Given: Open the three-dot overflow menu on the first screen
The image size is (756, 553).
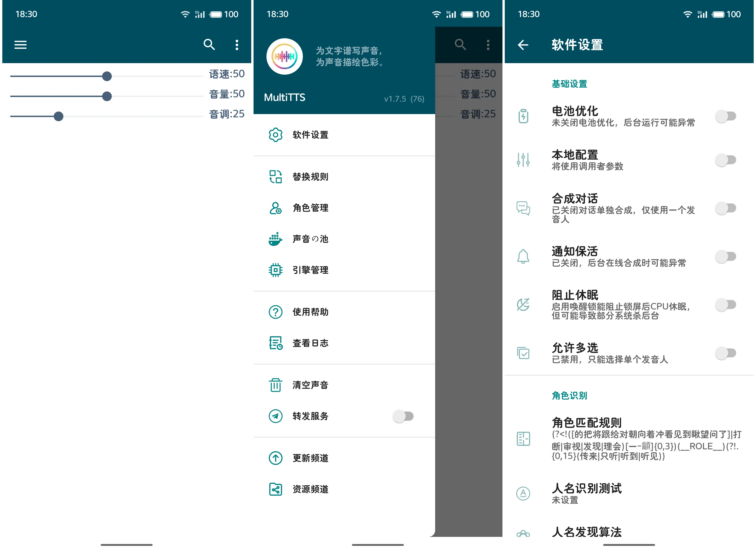Looking at the screenshot, I should pos(237,45).
